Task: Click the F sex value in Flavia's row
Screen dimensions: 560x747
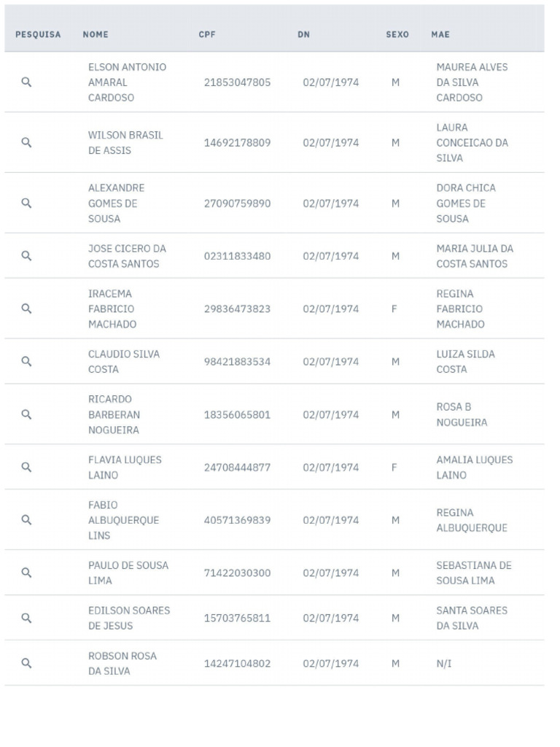Action: click(x=394, y=468)
